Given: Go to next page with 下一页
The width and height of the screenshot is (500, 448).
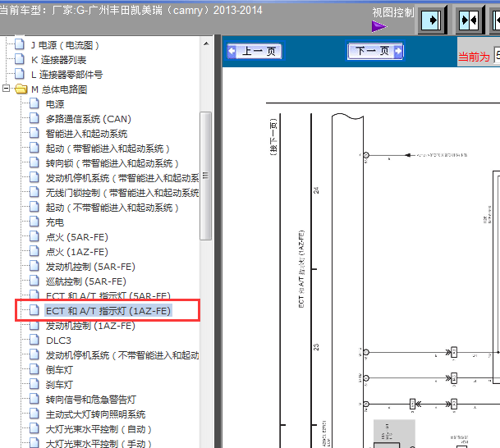Looking at the screenshot, I should [x=375, y=51].
